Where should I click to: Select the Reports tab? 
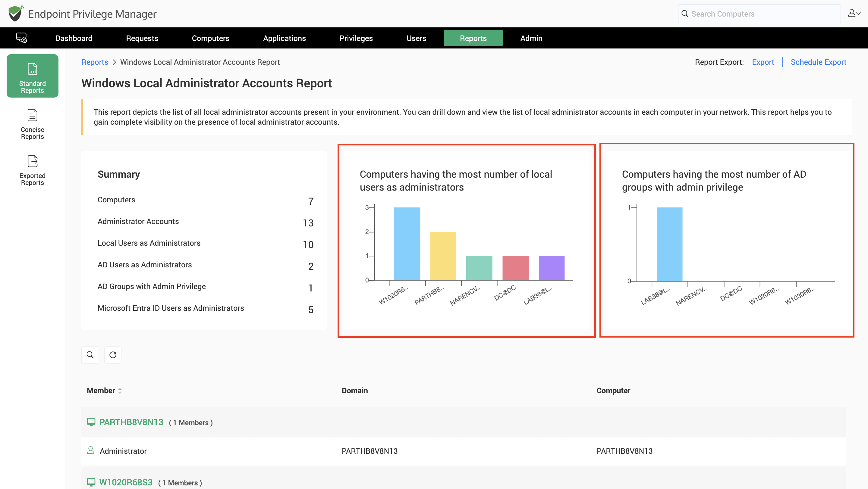(x=473, y=38)
